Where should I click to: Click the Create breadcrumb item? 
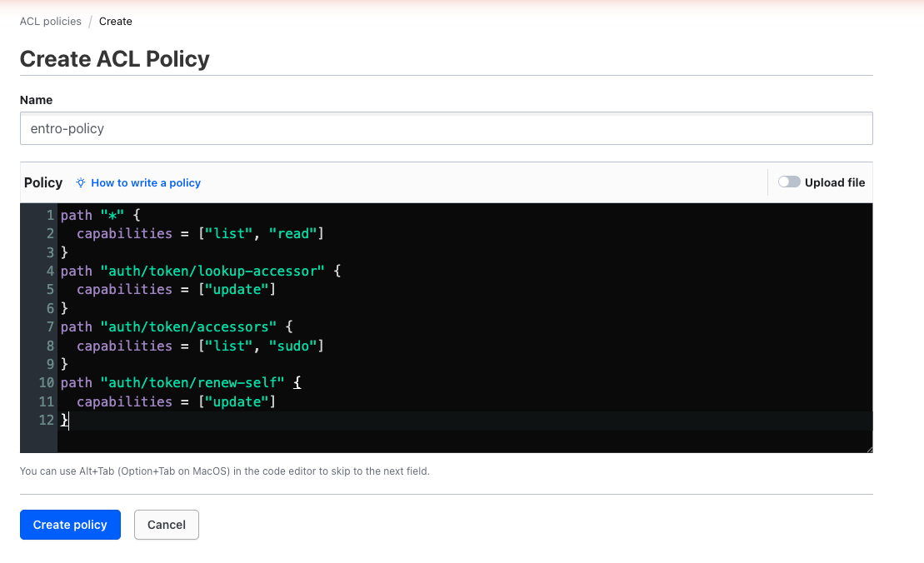(116, 21)
